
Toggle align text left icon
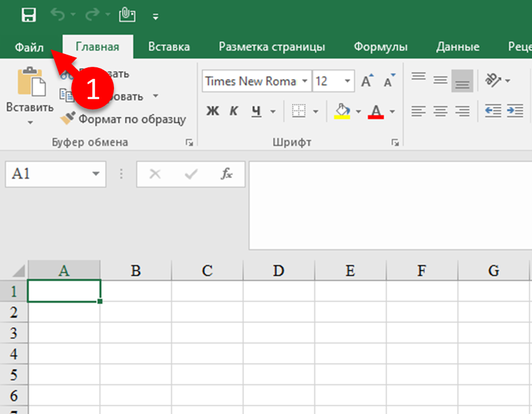(x=419, y=111)
